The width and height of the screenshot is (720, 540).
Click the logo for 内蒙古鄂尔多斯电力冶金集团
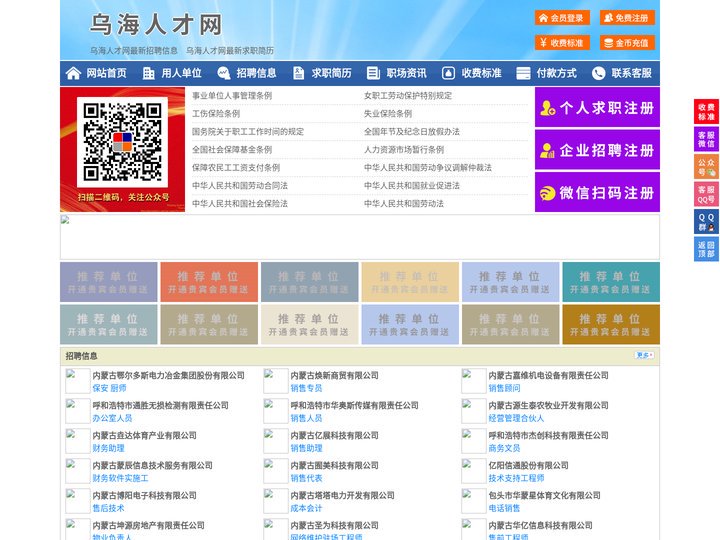point(77,381)
